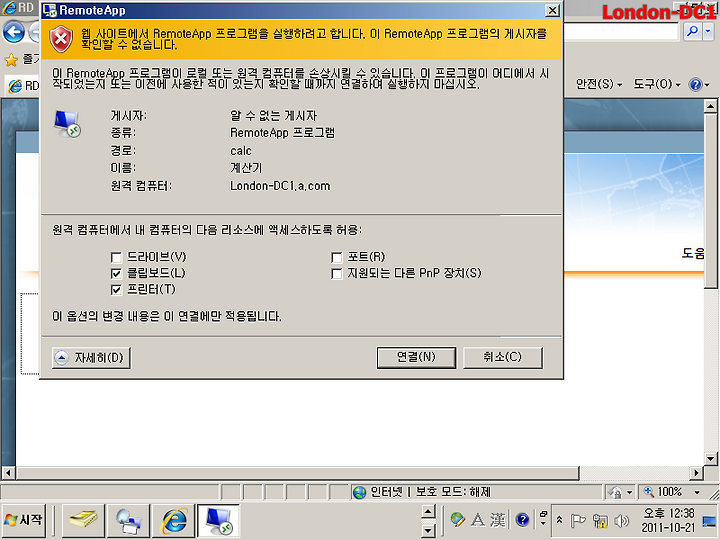Image resolution: width=720 pixels, height=540 pixels.
Task: Switch to Remote Desktop taskbar item
Action: 218,520
